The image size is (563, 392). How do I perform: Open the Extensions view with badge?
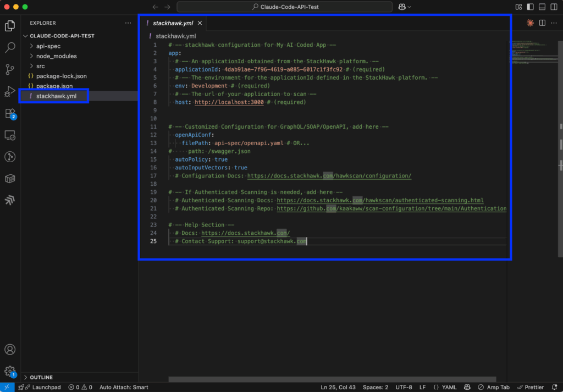(10, 114)
